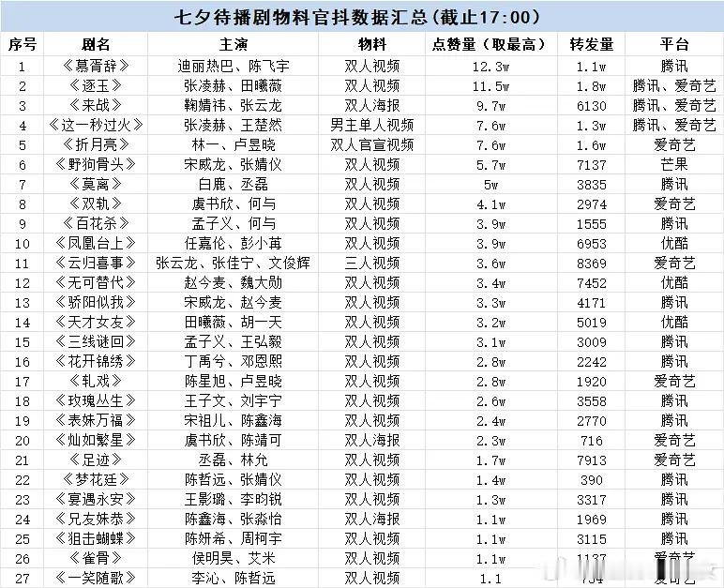Screen dimensions: 724x588
Task: Click the shares value '7137'
Action: tap(592, 165)
